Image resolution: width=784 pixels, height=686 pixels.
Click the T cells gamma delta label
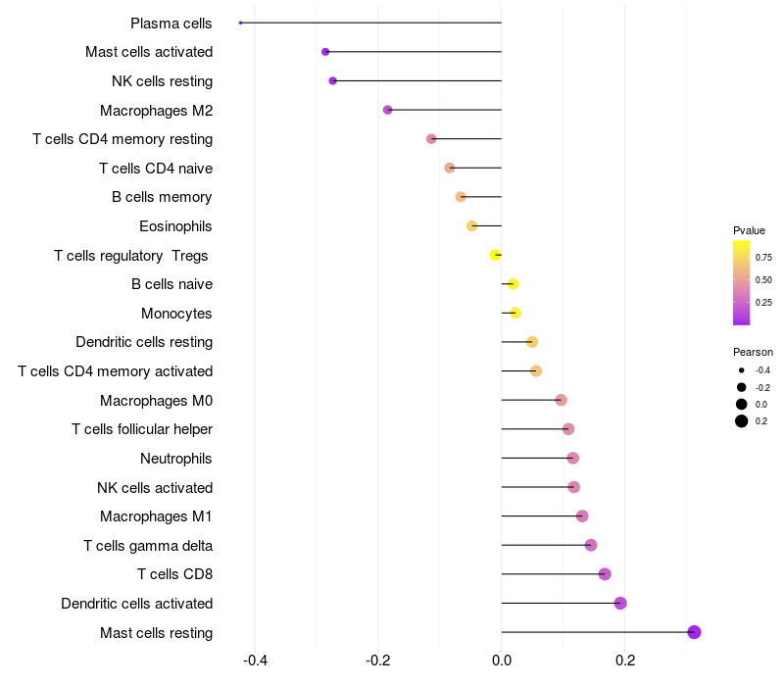coord(148,546)
